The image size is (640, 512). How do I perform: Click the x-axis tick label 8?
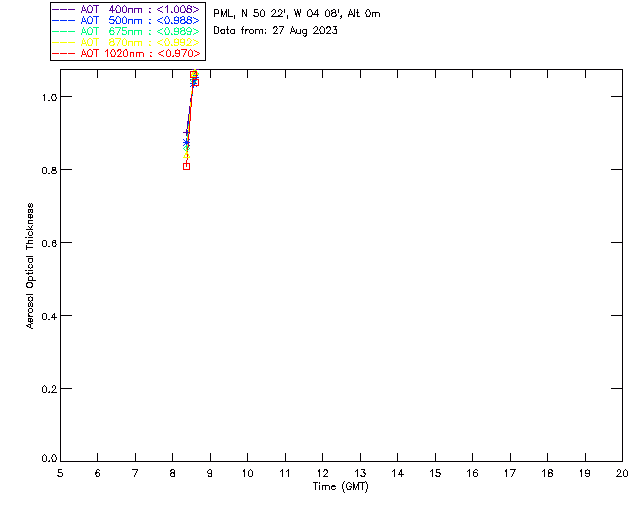pyautogui.click(x=173, y=473)
